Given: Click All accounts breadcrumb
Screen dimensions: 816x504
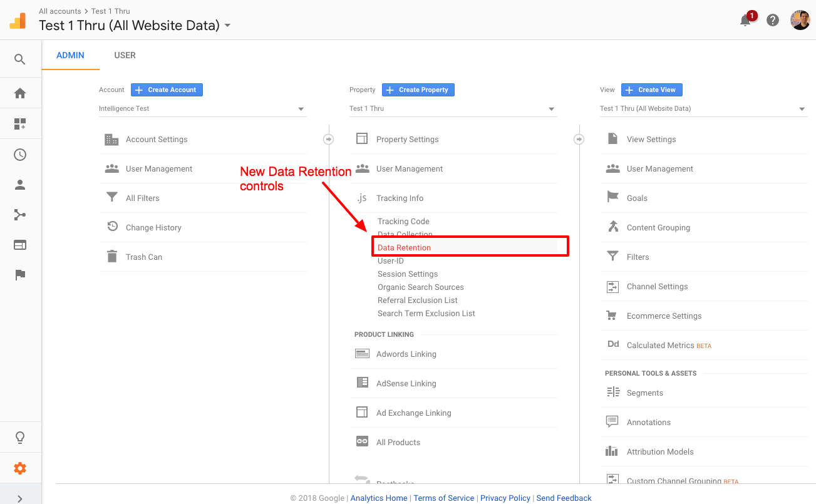Looking at the screenshot, I should coord(59,11).
